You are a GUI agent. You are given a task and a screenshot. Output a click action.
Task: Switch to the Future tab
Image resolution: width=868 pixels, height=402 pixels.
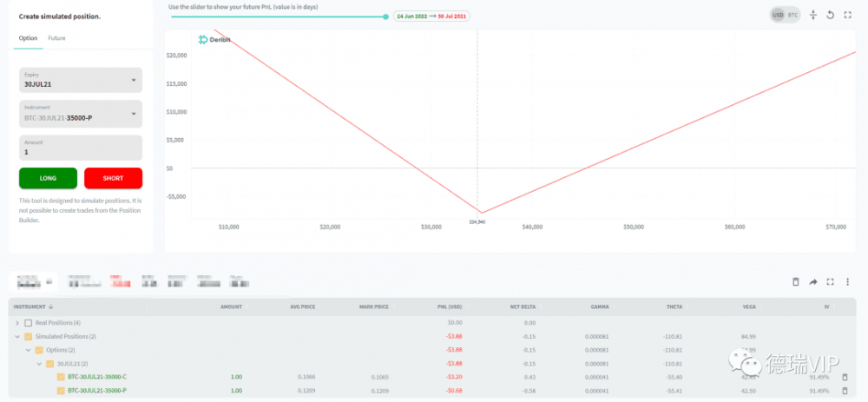pos(56,38)
